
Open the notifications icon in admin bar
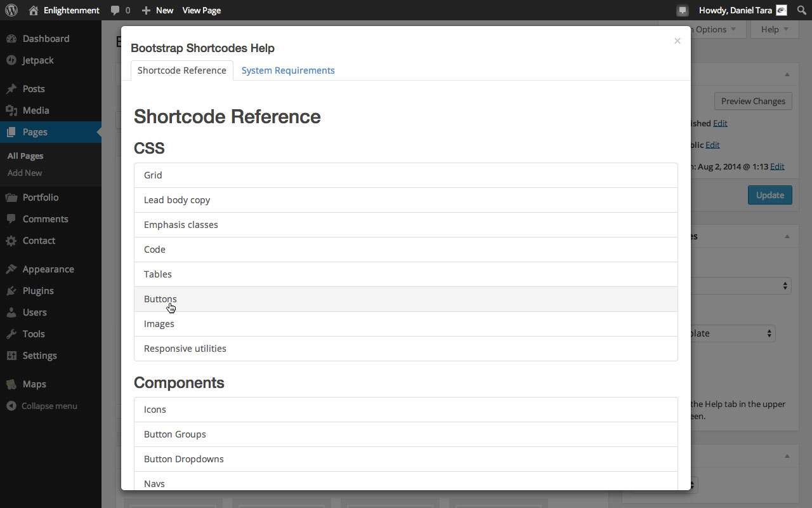[x=683, y=10]
